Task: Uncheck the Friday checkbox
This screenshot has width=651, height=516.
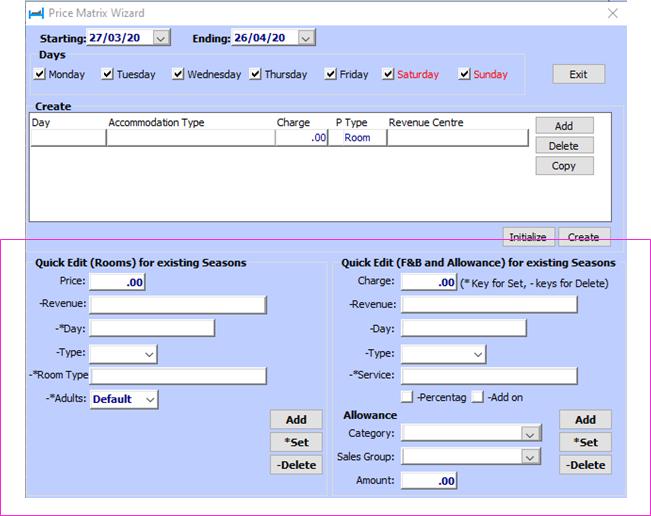Action: coord(330,74)
